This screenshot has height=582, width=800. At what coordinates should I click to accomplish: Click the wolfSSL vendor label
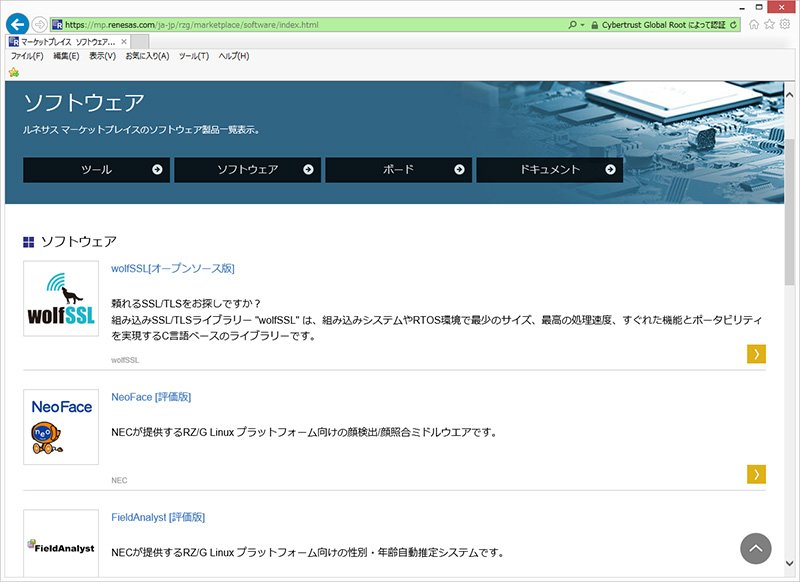tap(125, 360)
